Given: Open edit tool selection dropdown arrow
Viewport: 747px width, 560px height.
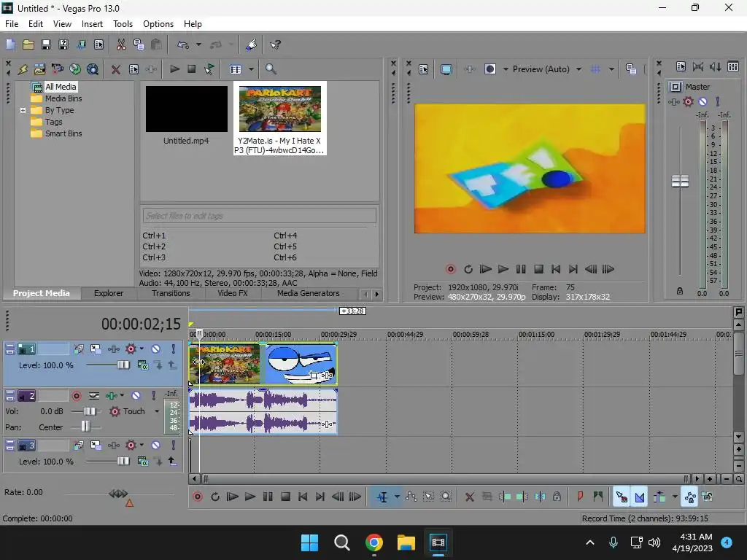Looking at the screenshot, I should tap(397, 497).
